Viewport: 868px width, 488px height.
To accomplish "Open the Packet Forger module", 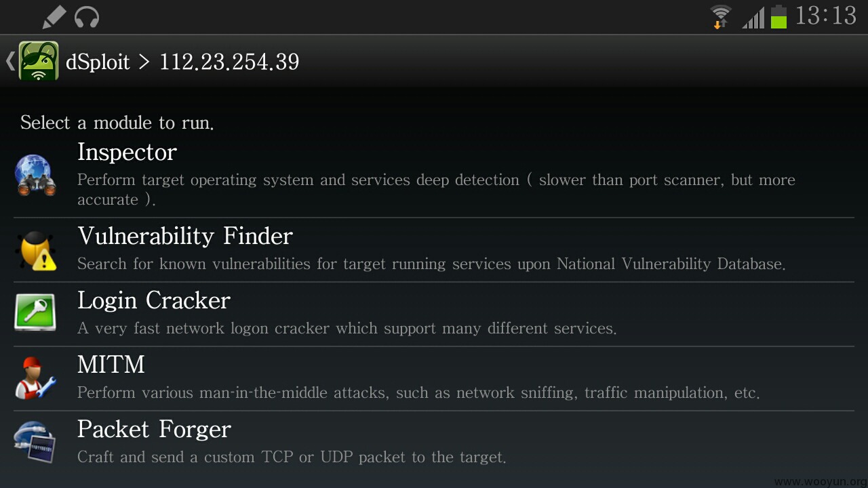I will 434,443.
